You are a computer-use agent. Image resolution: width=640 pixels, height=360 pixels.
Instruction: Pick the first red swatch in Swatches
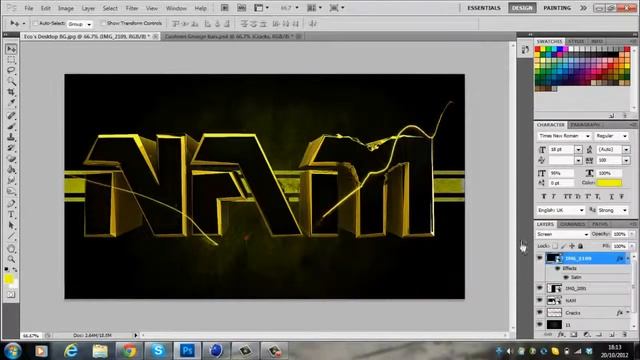pos(538,49)
